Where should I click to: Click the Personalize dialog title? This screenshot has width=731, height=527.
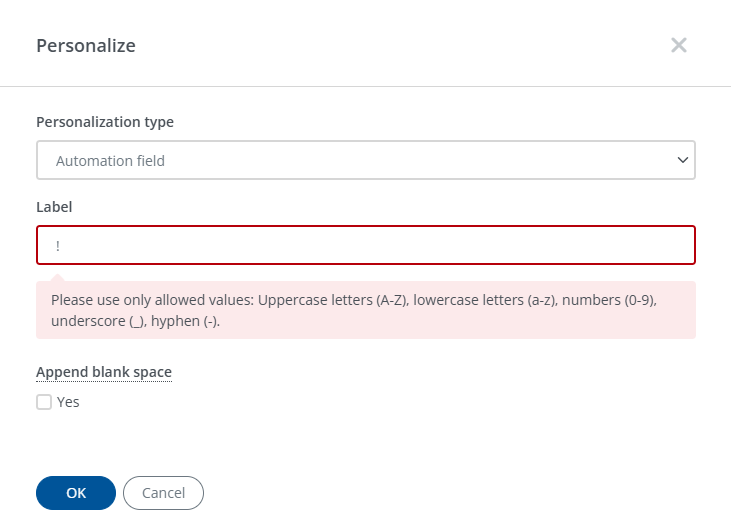86,46
